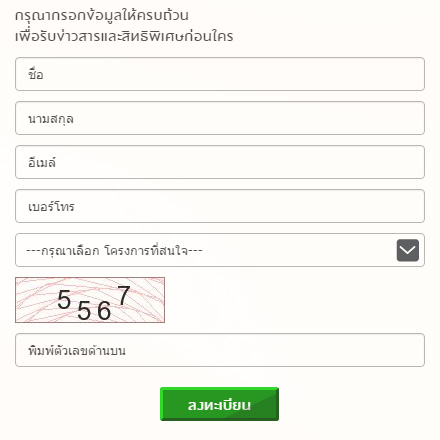
Task: Click the heading กรุณากรอกข้อมูลให้ครบถ้วน
Action: tap(102, 16)
